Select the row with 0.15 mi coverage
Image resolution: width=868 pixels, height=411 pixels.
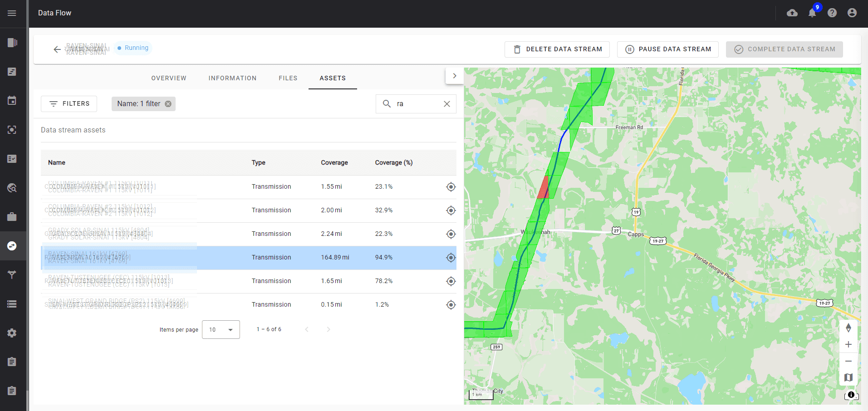point(249,305)
